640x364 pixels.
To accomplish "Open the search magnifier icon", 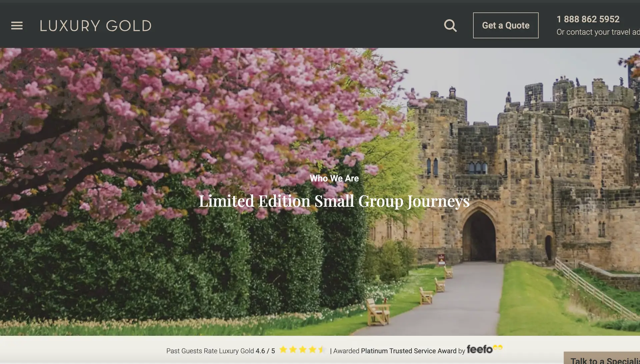I will point(450,26).
